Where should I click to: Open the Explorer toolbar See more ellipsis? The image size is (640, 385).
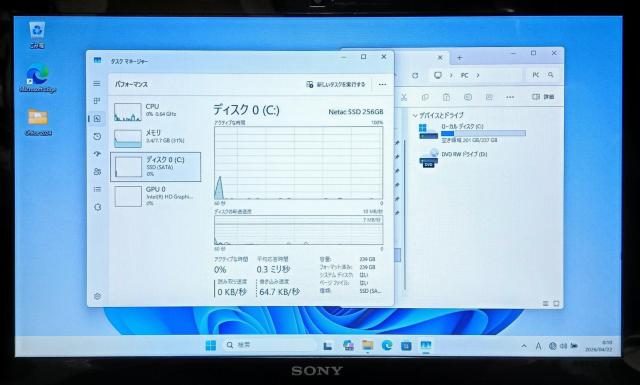pos(510,97)
